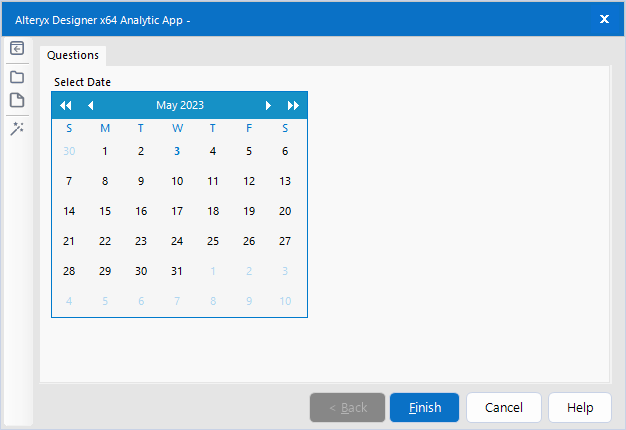Screen dimensions: 626x430
Task: Click the May 2023 calendar header
Action: pyautogui.click(x=180, y=105)
